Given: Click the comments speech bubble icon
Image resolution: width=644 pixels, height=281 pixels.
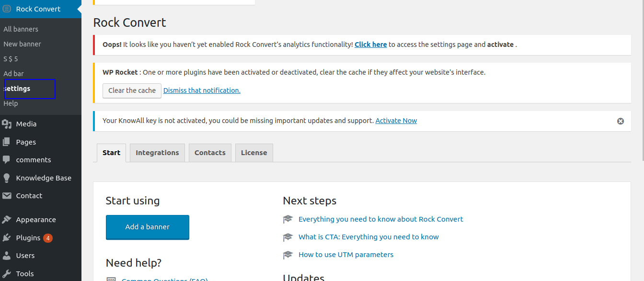Looking at the screenshot, I should (x=7, y=159).
